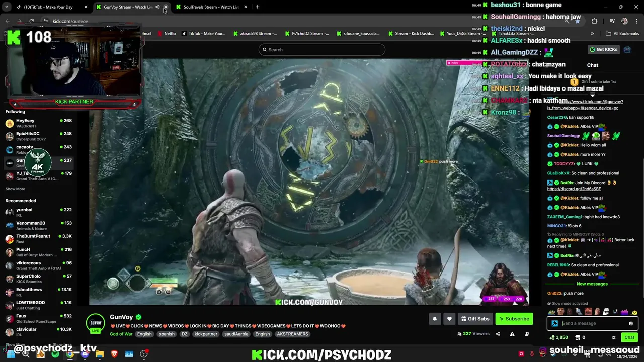Open the TikTok - Make Your... bookmark
The height and width of the screenshot is (362, 644).
(203, 34)
